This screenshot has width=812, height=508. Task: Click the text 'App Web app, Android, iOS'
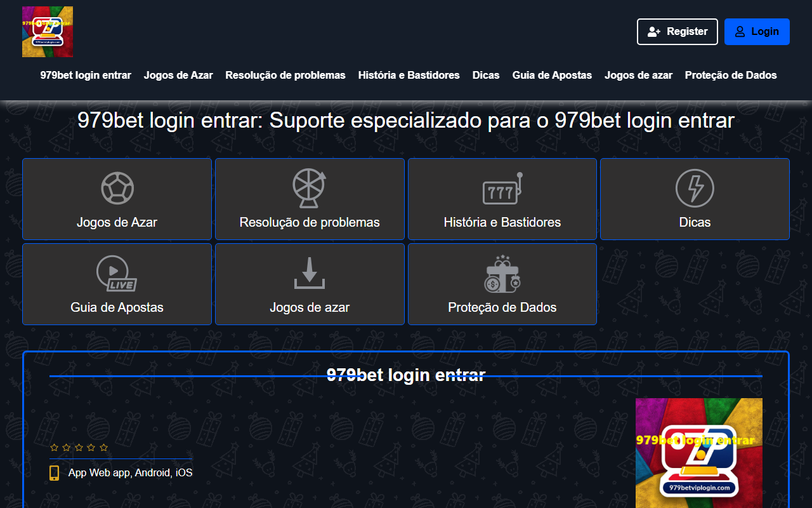pyautogui.click(x=130, y=473)
